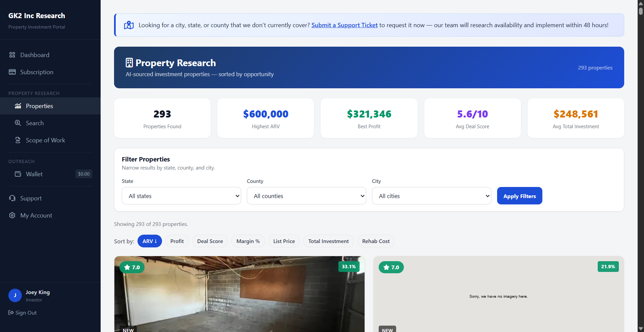
Task: Click the Subscription card icon
Action: 12,72
